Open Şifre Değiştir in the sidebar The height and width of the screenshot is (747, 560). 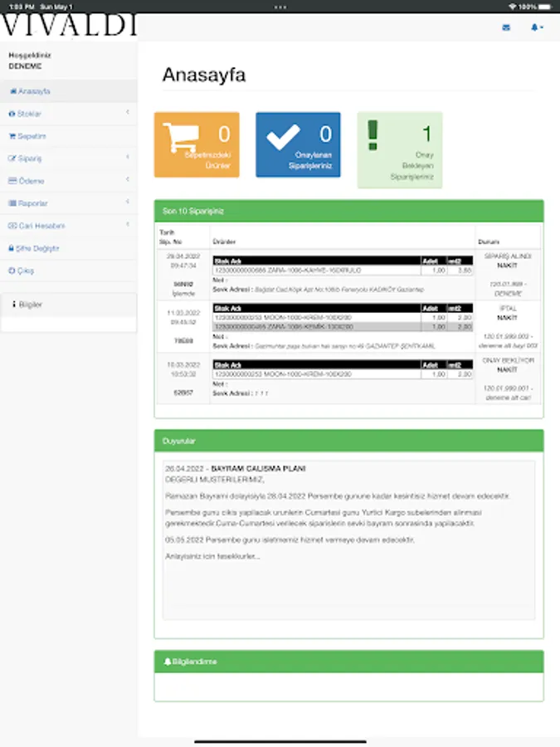(69, 248)
